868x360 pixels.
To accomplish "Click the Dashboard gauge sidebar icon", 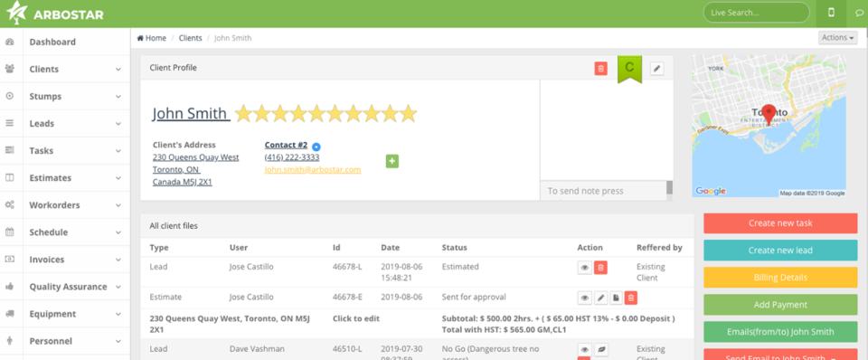I will [9, 43].
